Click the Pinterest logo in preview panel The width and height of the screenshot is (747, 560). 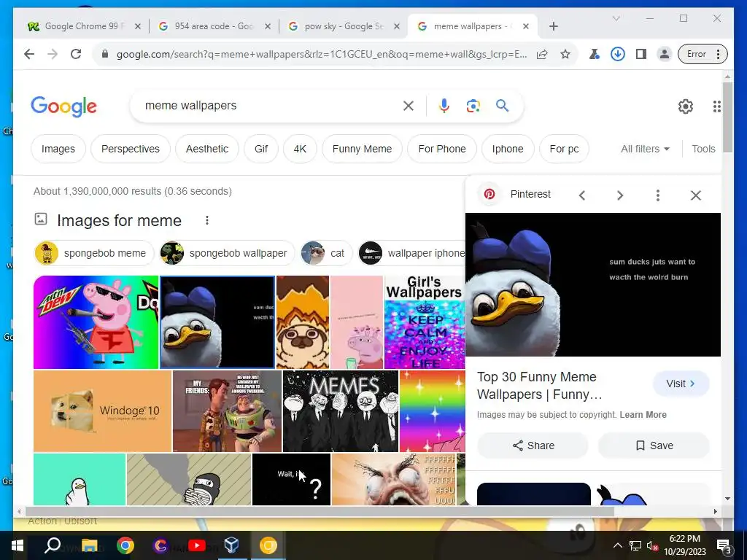click(489, 194)
